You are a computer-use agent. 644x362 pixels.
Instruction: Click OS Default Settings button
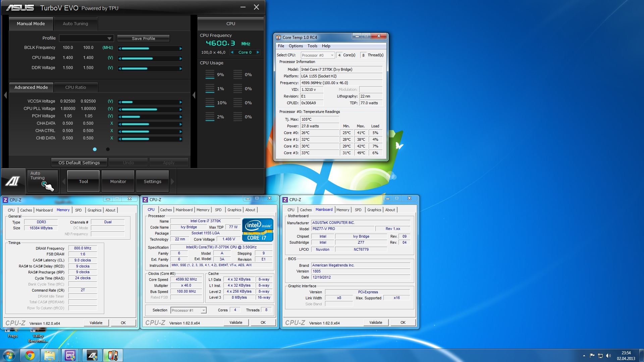pos(79,163)
